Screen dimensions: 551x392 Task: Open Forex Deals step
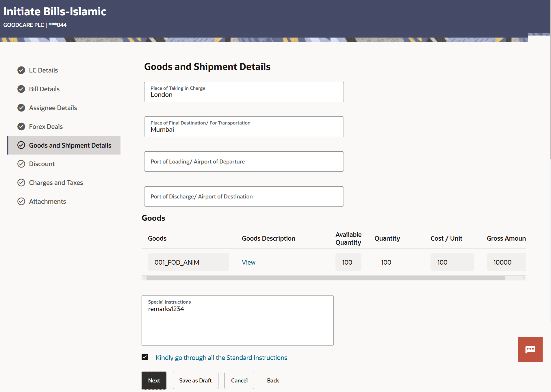46,127
